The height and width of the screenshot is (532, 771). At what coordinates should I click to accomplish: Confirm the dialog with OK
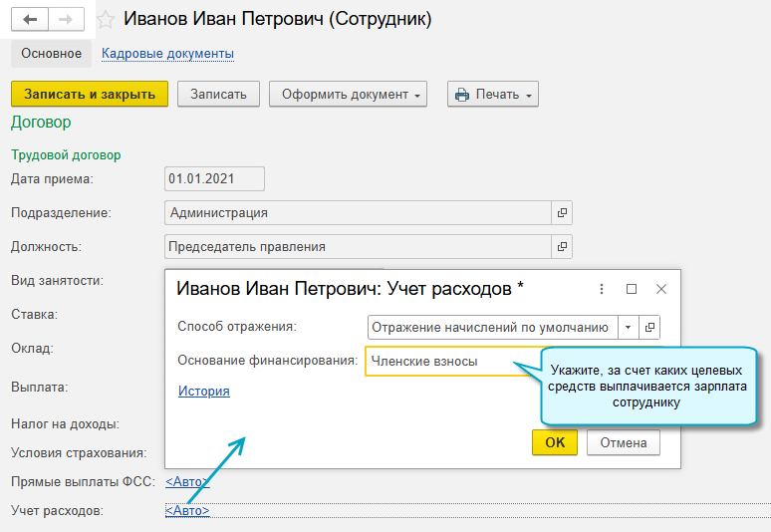pos(555,442)
